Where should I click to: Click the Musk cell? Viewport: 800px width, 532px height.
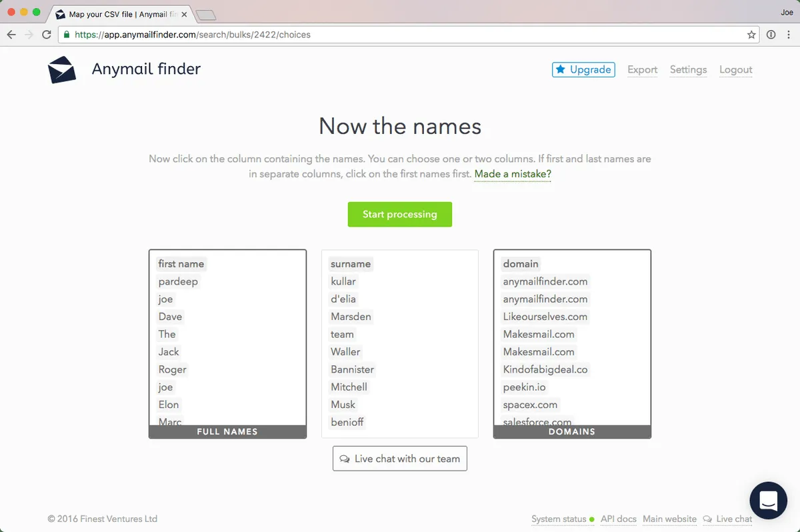pos(343,405)
